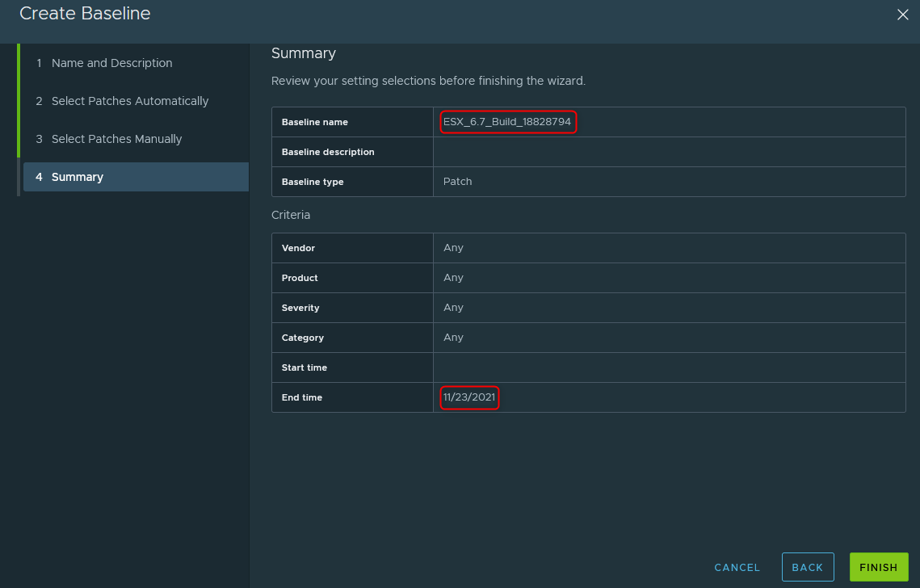Click the Category row Any value
This screenshot has width=920, height=588.
tap(453, 338)
